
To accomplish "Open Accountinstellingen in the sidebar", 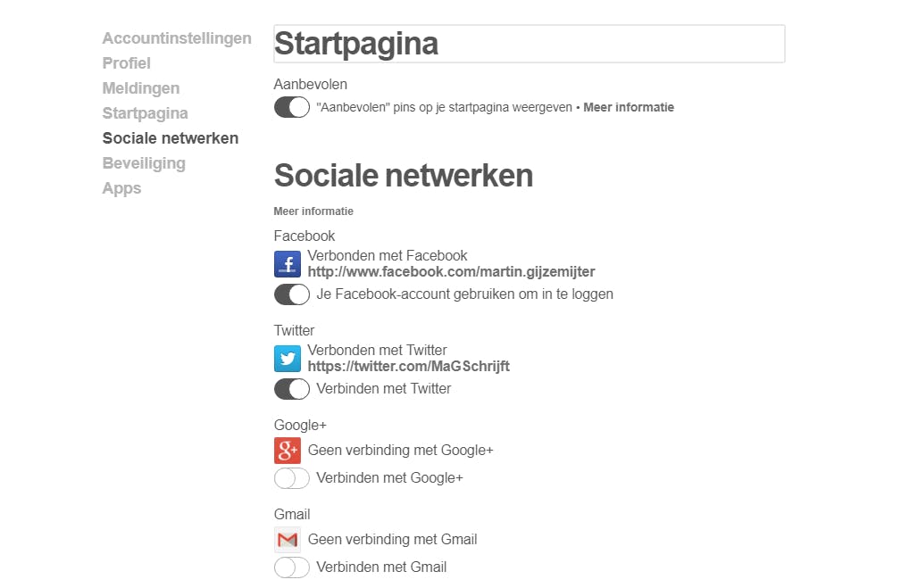I will 176,38.
